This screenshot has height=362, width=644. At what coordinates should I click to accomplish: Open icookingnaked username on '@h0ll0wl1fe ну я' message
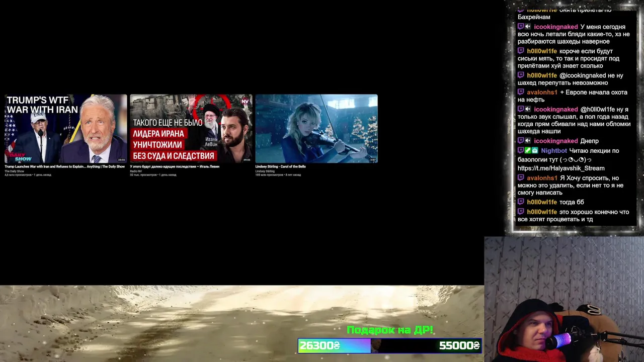555,109
